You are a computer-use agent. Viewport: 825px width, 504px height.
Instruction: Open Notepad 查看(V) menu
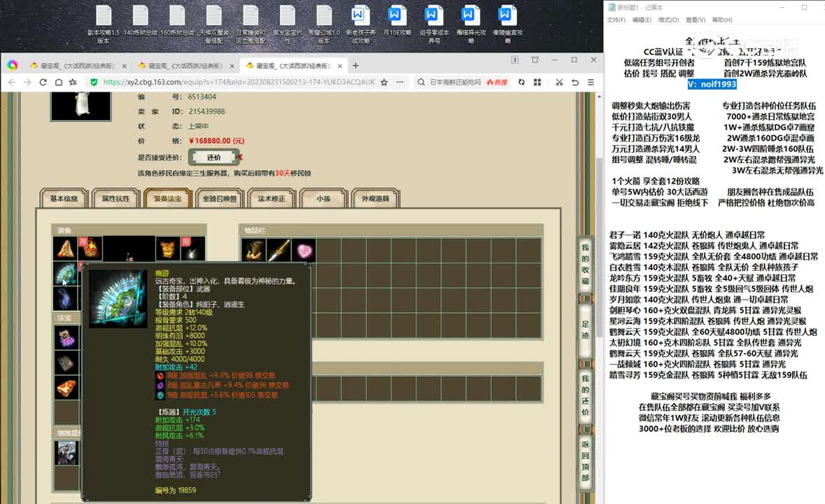tap(695, 20)
